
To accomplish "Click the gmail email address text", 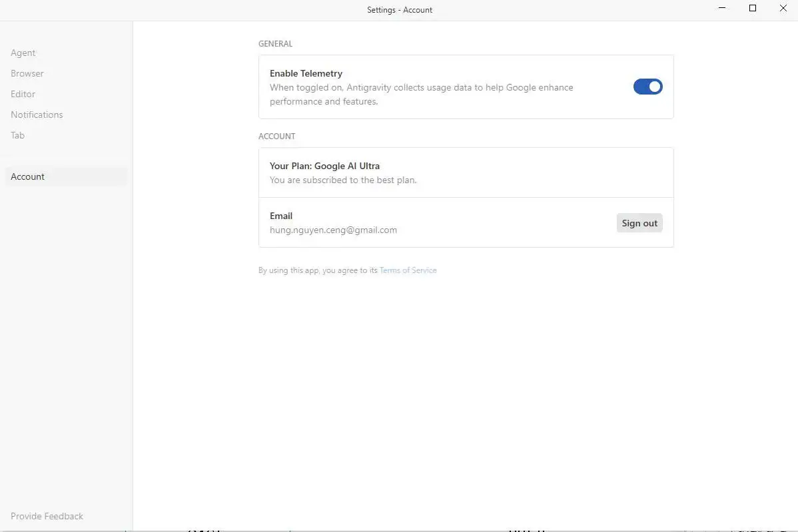I will (x=333, y=230).
